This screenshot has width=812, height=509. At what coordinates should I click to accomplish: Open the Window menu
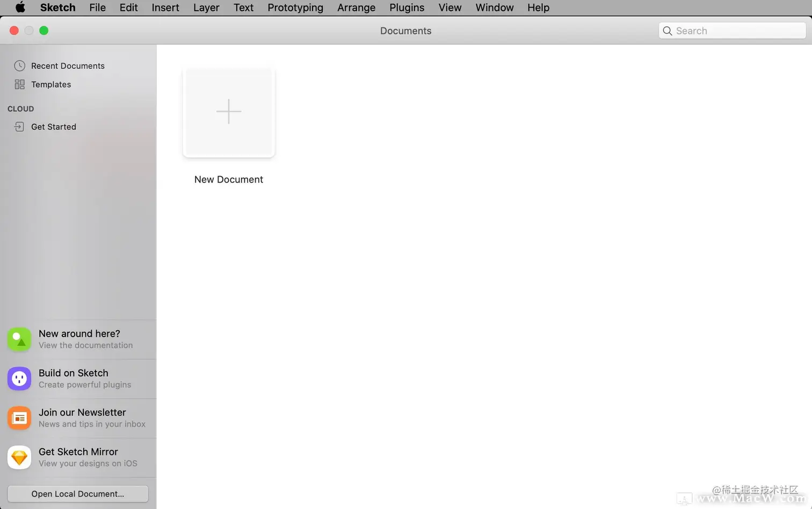pyautogui.click(x=494, y=8)
